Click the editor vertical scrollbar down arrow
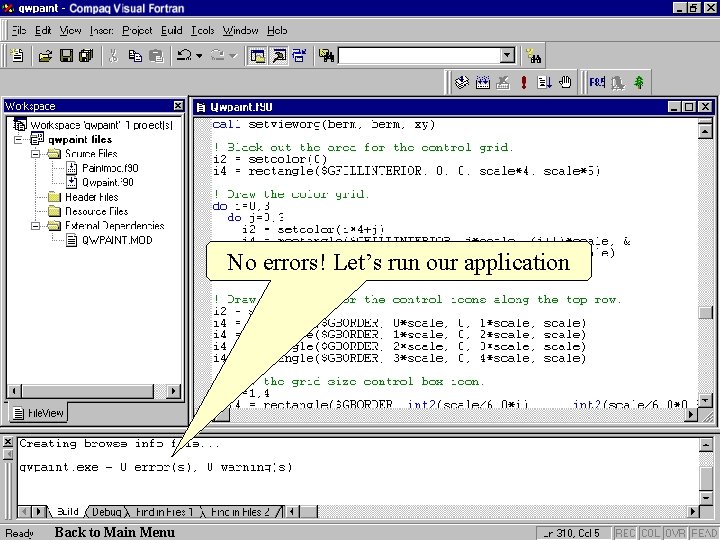This screenshot has width=720, height=540. [705, 399]
